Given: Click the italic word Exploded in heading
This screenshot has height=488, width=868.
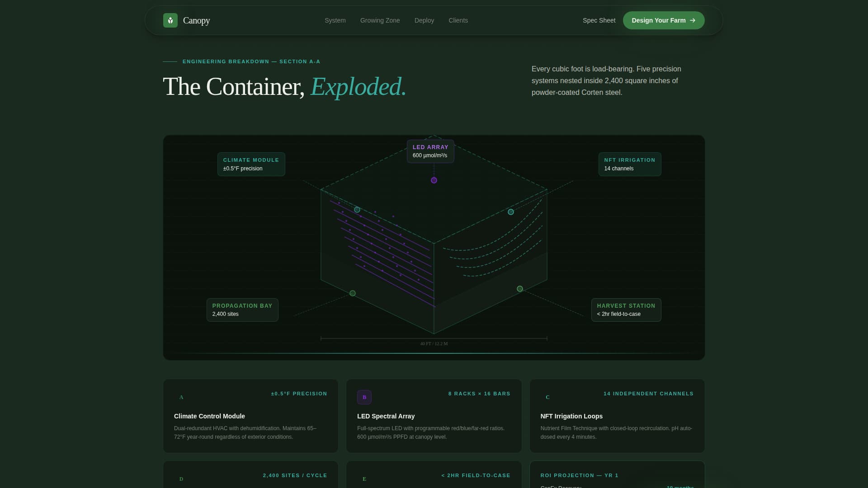Looking at the screenshot, I should (x=358, y=86).
